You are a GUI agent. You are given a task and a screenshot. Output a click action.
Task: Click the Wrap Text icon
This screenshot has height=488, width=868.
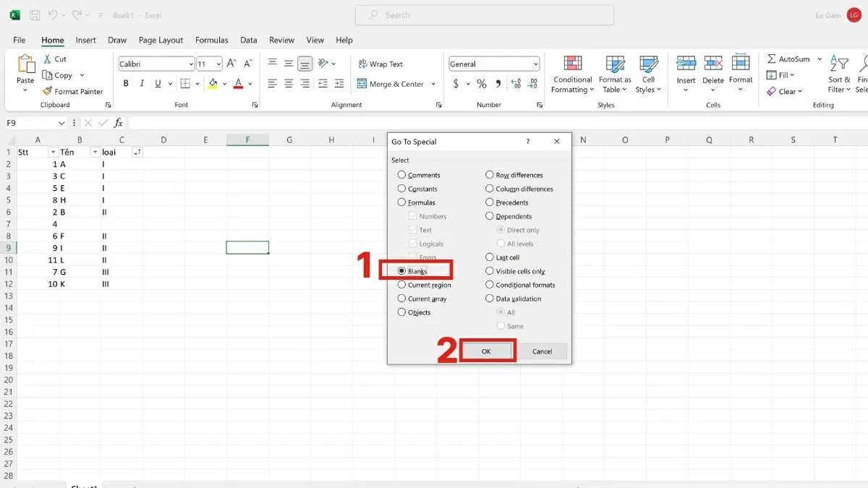coord(362,64)
